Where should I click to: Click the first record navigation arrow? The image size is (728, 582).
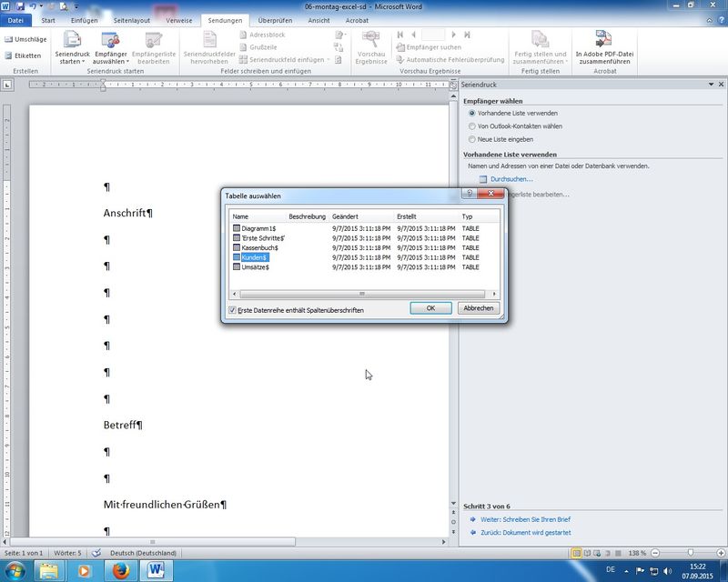[x=400, y=35]
